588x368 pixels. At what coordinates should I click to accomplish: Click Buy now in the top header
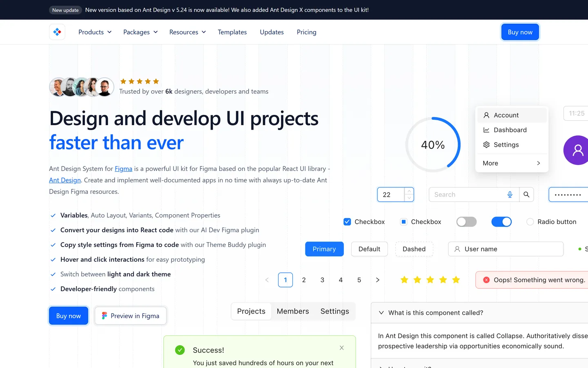pyautogui.click(x=520, y=32)
